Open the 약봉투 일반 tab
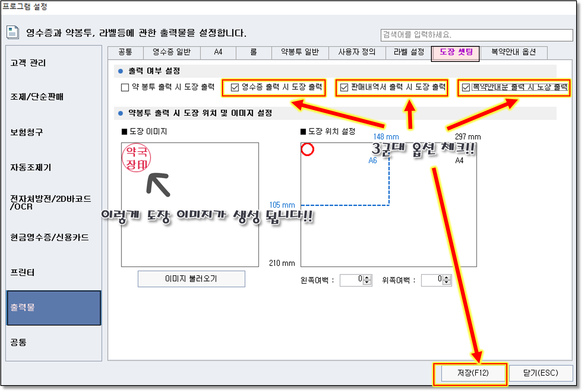 [x=300, y=52]
